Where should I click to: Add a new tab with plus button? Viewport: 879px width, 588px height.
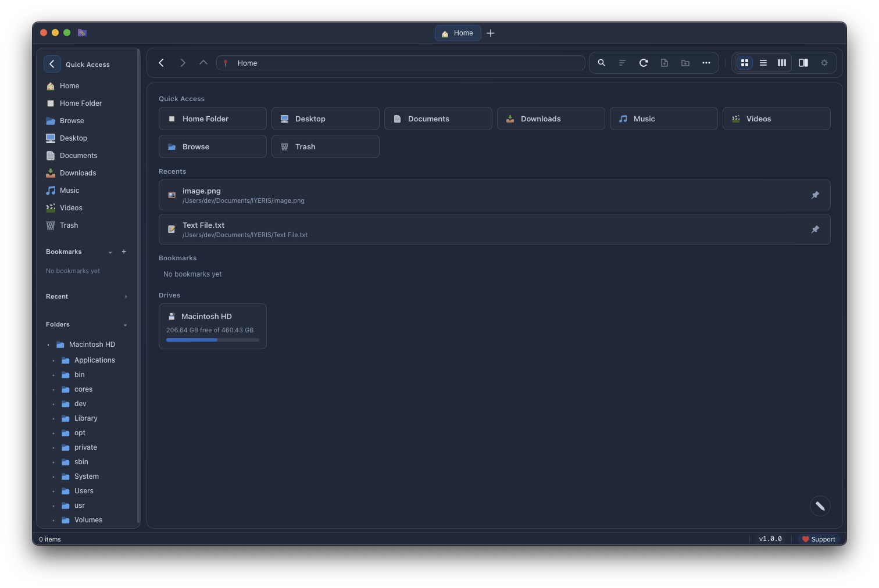[x=491, y=33]
